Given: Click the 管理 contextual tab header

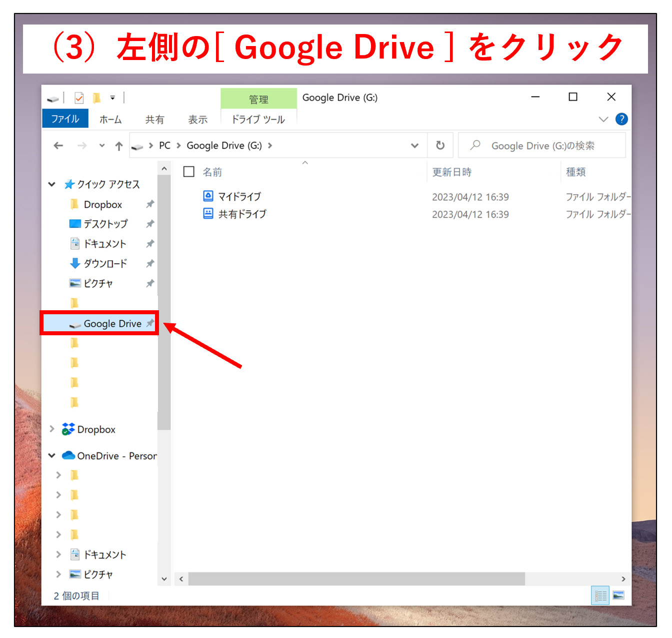Looking at the screenshot, I should point(258,99).
